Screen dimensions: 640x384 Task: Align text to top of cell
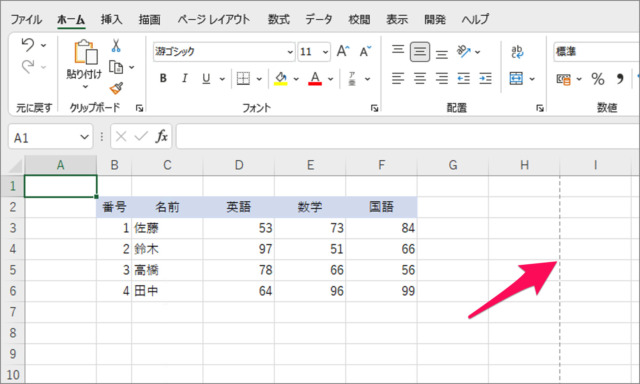click(398, 50)
